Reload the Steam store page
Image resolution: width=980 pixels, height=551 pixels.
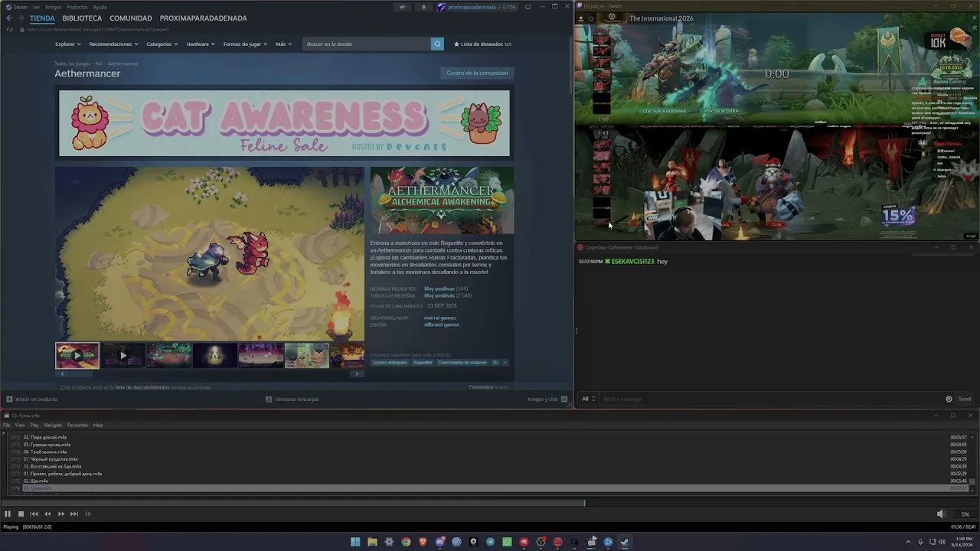9,29
